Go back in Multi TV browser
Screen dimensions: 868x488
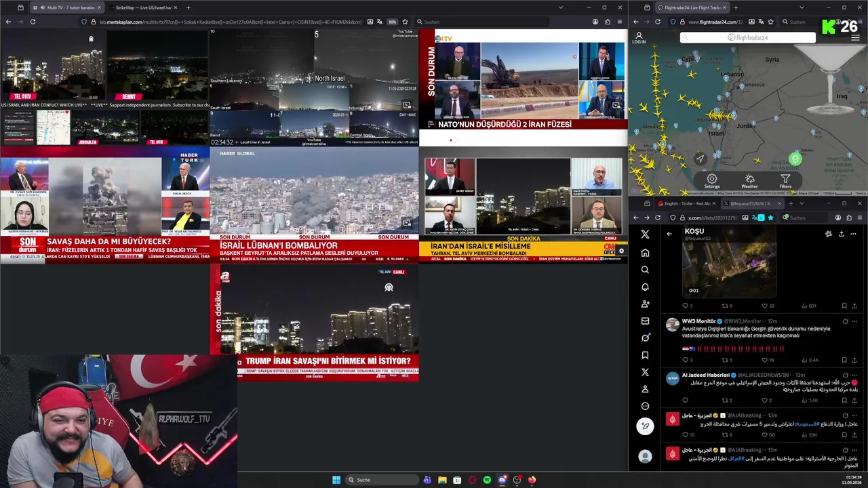8,22
